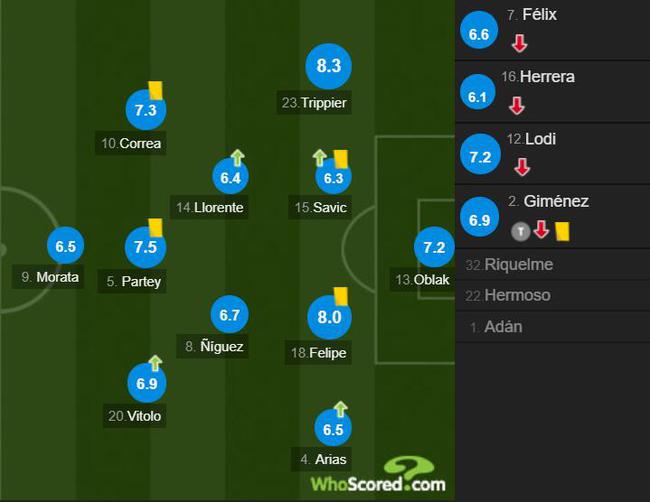This screenshot has width=650, height=502.
Task: Click the grey injury icon under Giménez
Action: (520, 231)
